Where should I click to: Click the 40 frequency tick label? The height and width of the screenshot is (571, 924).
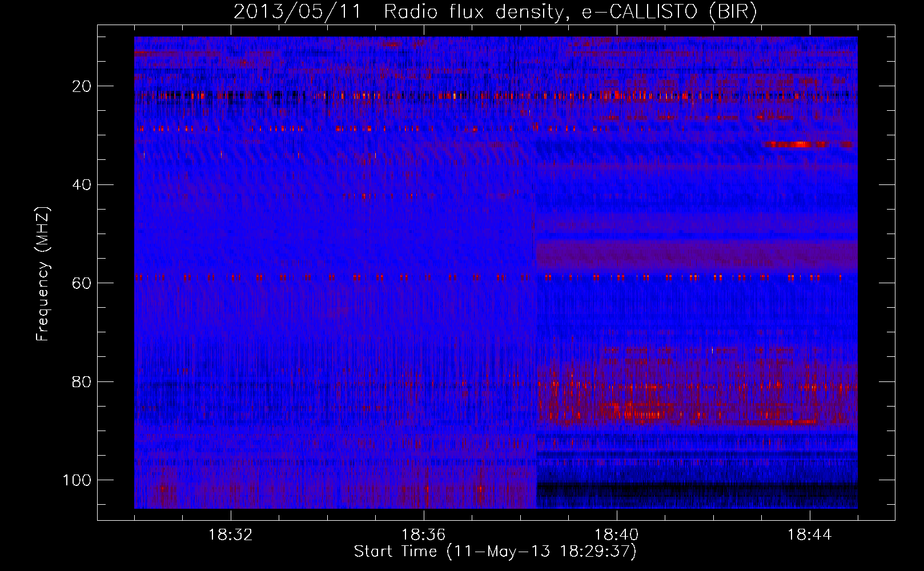pyautogui.click(x=81, y=184)
